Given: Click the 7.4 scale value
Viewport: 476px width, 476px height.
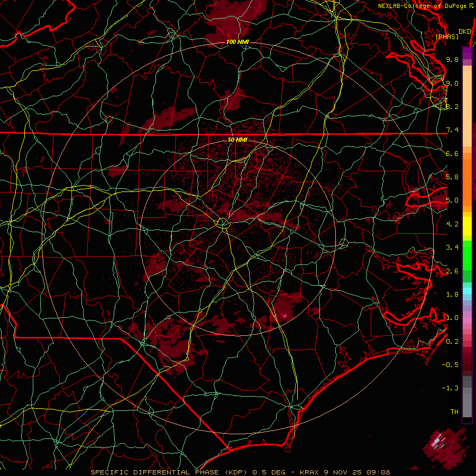Looking at the screenshot, I should pos(452,130).
